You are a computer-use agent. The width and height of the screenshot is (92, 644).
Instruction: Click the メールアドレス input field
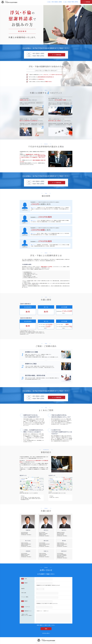[44, 607]
